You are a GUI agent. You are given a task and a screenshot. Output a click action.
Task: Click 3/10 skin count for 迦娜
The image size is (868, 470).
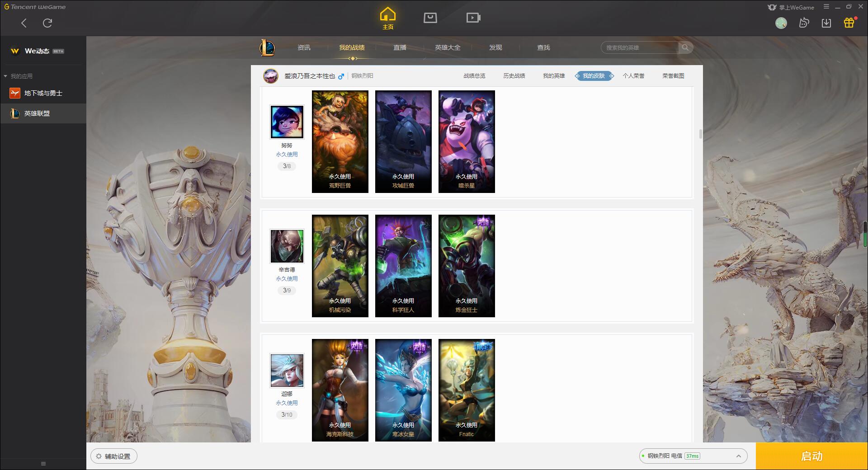click(287, 414)
